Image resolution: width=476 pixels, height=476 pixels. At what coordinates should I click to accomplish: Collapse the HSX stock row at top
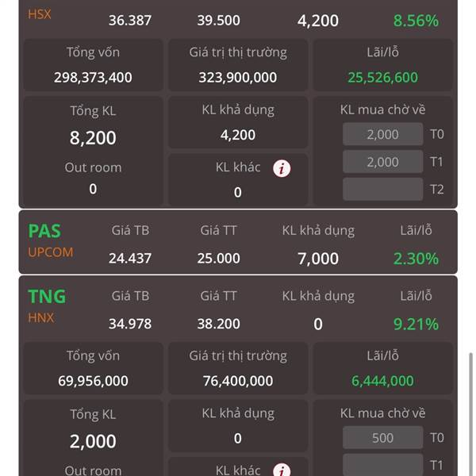238,19
